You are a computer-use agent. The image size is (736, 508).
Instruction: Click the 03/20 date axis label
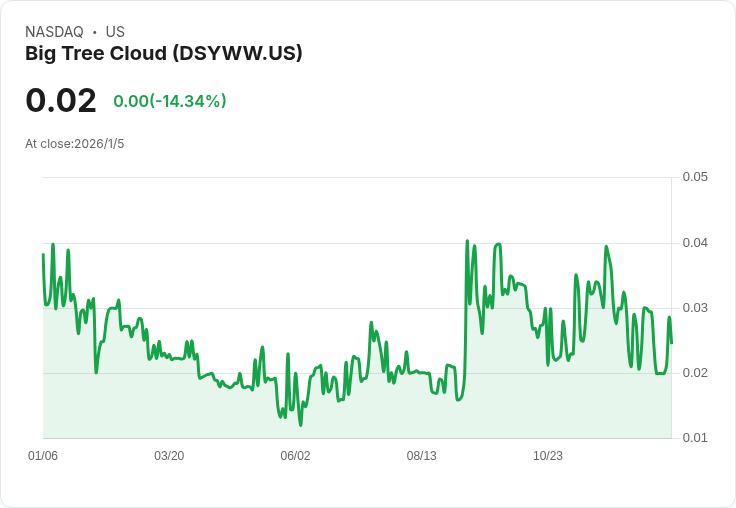tap(169, 456)
